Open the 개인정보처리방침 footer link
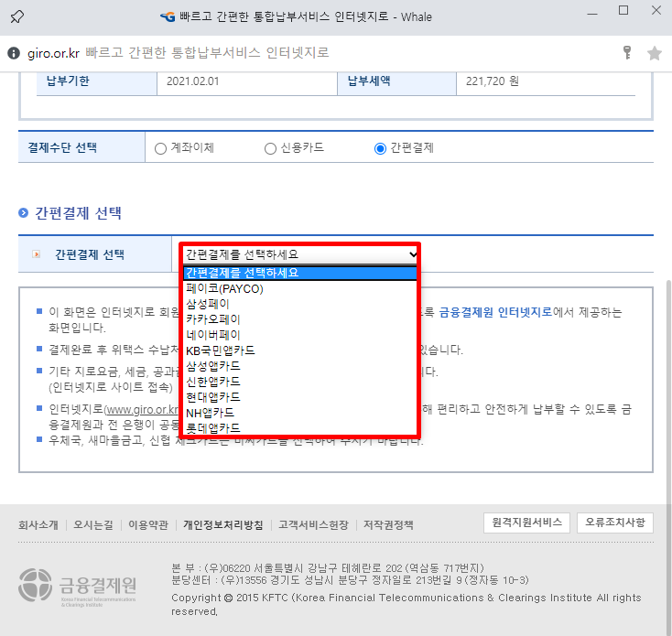Image resolution: width=672 pixels, height=636 pixels. coord(223,524)
